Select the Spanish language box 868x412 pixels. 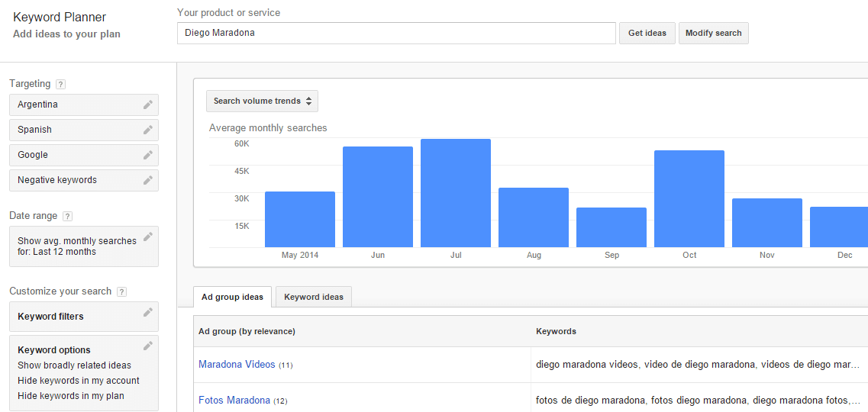coord(84,130)
